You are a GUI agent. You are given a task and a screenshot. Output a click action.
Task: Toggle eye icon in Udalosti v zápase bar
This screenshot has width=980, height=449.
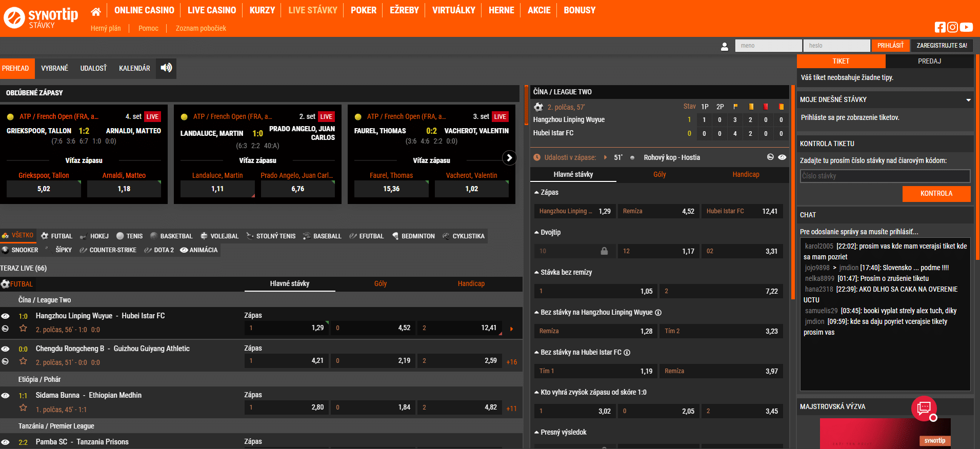(782, 157)
